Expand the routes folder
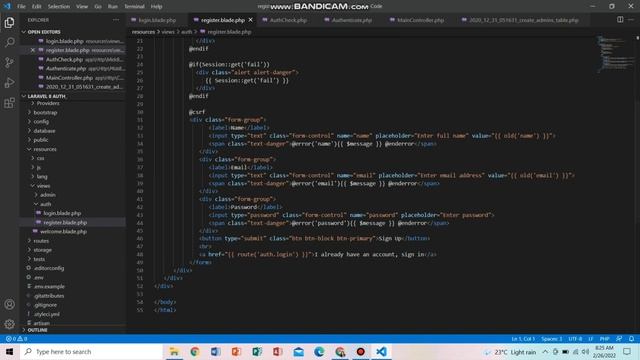The width and height of the screenshot is (640, 360). click(41, 241)
